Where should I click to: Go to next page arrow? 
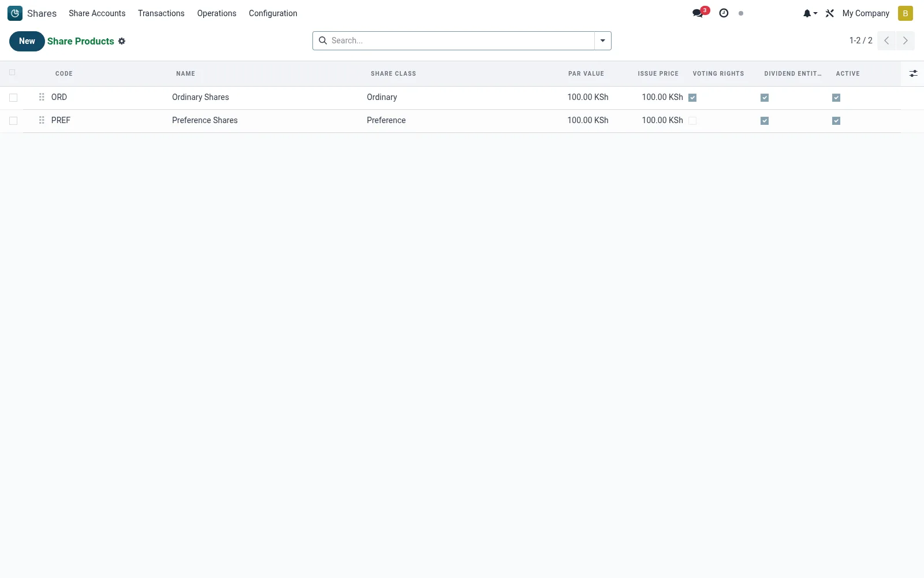pos(906,40)
